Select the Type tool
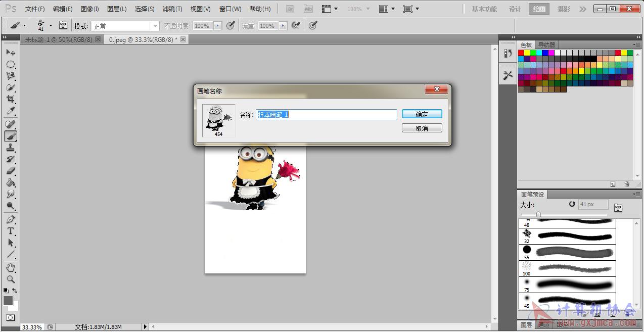The image size is (644, 332). pyautogui.click(x=10, y=231)
